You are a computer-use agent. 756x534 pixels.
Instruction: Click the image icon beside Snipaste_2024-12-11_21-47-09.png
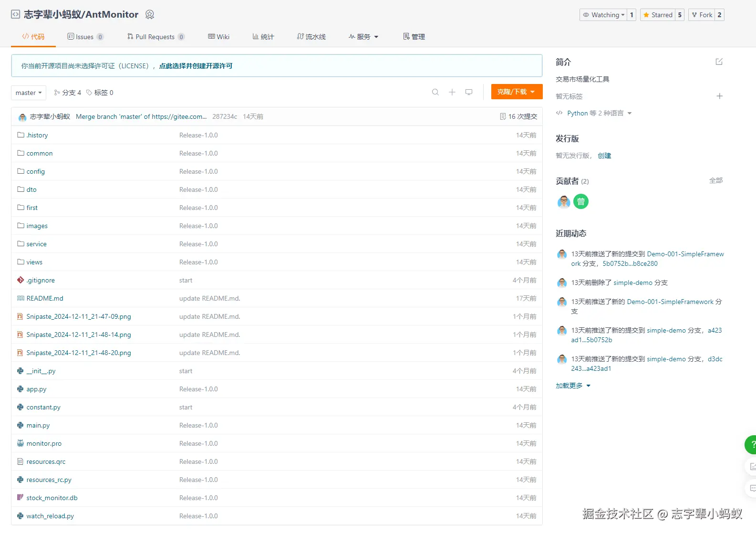click(20, 316)
